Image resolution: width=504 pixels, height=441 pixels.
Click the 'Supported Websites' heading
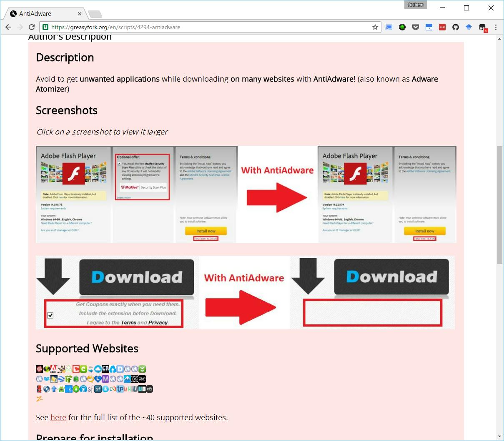pyautogui.click(x=87, y=349)
